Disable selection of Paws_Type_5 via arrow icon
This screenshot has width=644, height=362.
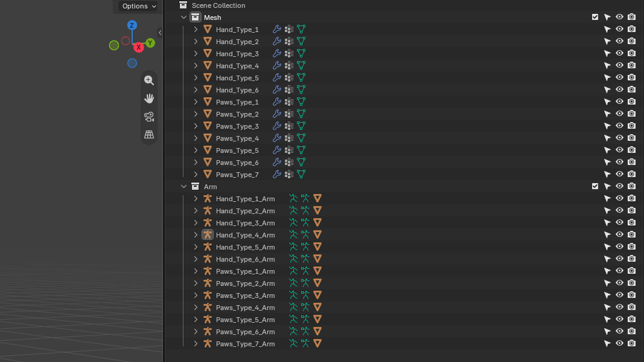tap(607, 150)
